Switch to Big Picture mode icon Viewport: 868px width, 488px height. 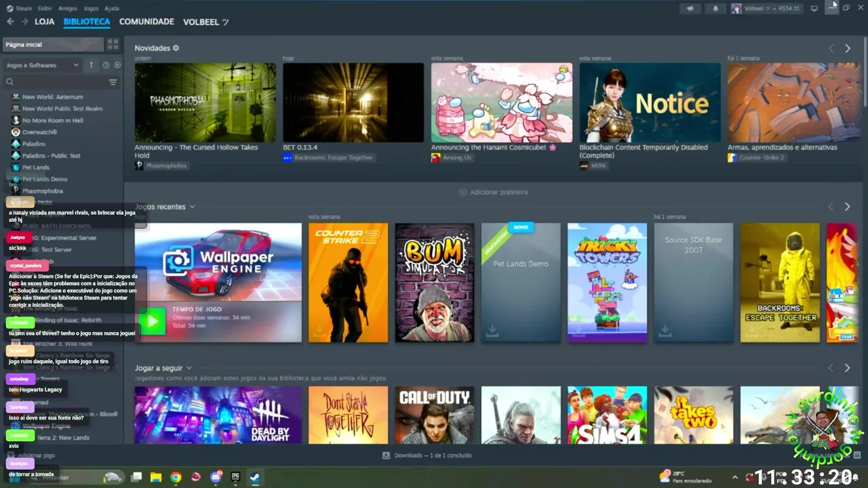[814, 8]
